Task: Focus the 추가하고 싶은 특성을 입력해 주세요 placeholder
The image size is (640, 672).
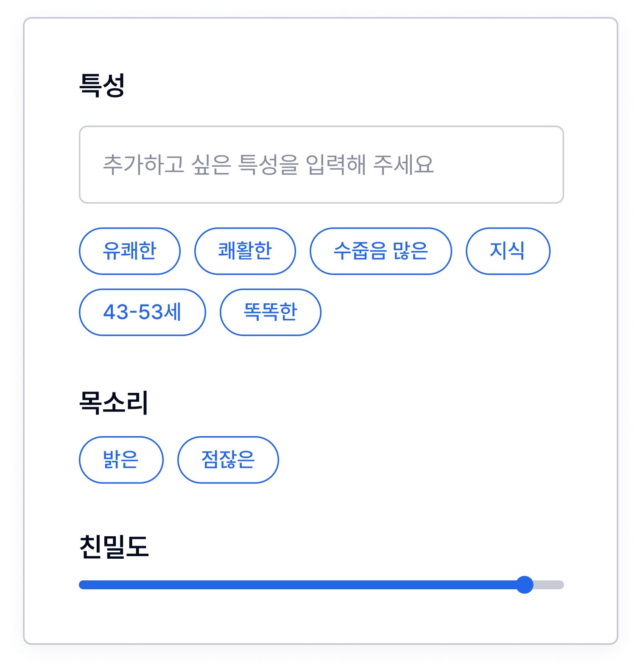Action: [x=268, y=165]
